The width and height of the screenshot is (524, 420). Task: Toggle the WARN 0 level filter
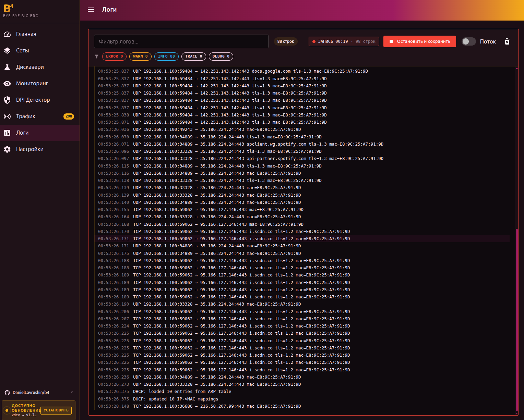pyautogui.click(x=141, y=57)
